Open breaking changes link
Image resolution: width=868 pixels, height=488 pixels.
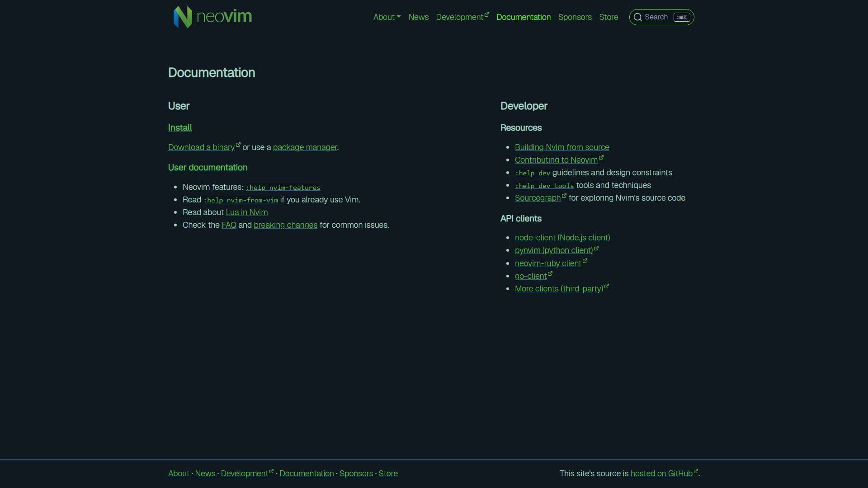pos(286,225)
